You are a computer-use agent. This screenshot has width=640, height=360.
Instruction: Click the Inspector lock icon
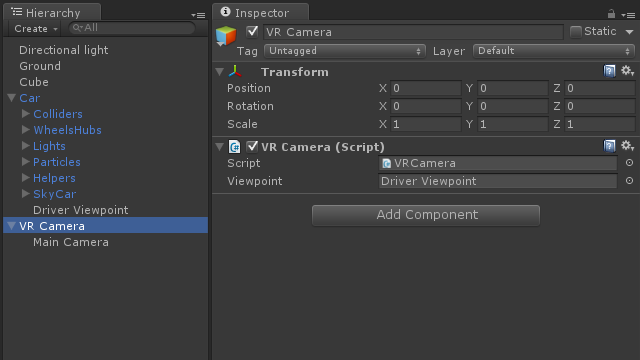pos(611,14)
